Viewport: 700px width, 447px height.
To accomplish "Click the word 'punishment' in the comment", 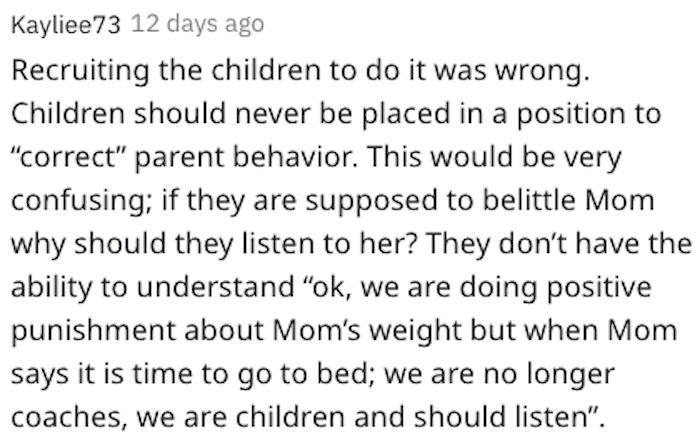I will (x=93, y=332).
